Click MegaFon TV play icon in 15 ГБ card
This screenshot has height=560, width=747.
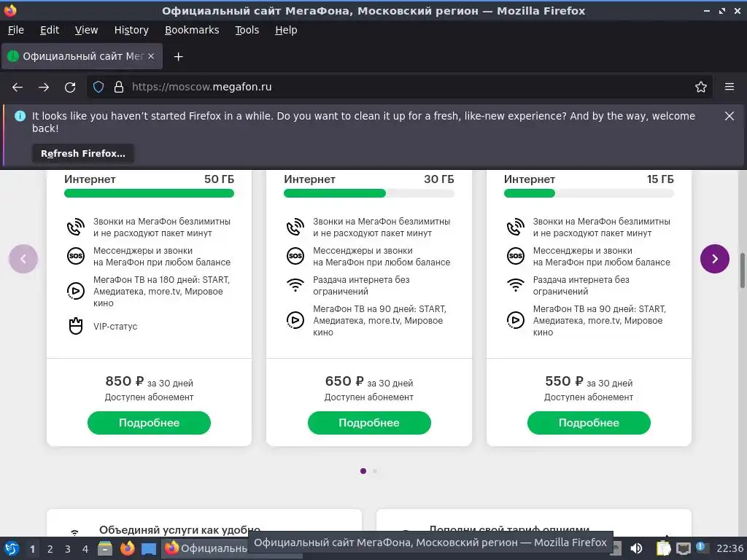click(516, 320)
